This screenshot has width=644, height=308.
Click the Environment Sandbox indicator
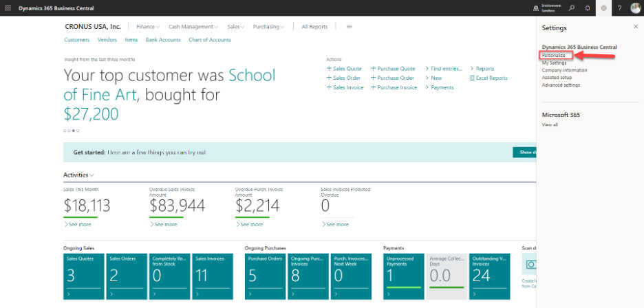click(x=547, y=8)
